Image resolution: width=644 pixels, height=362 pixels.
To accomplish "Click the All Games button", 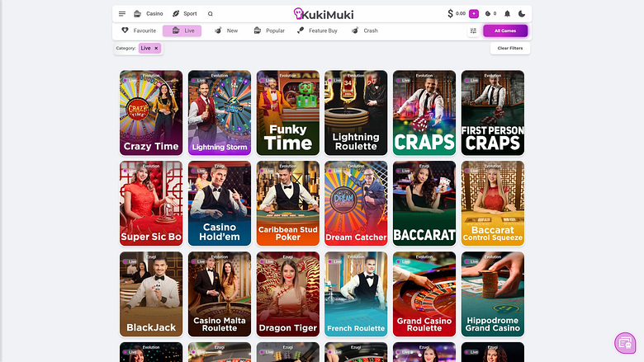I will point(505,31).
